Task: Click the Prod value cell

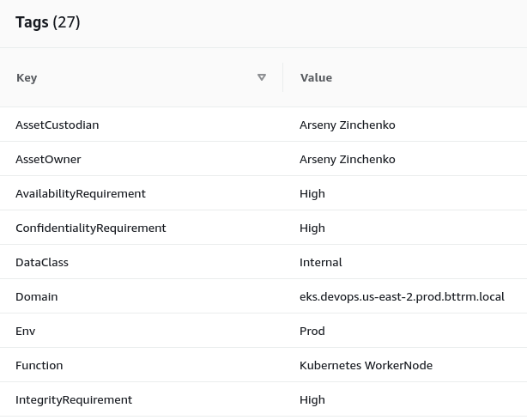Action: click(x=312, y=332)
